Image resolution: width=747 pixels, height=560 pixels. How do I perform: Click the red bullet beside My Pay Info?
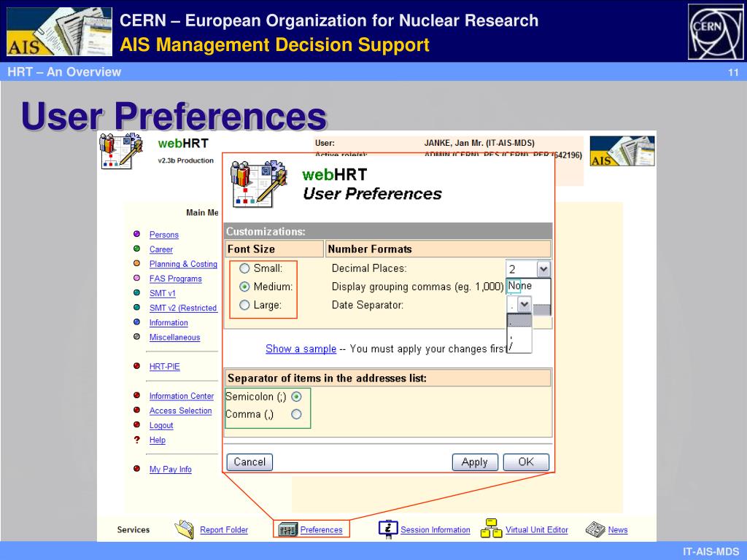pos(136,469)
